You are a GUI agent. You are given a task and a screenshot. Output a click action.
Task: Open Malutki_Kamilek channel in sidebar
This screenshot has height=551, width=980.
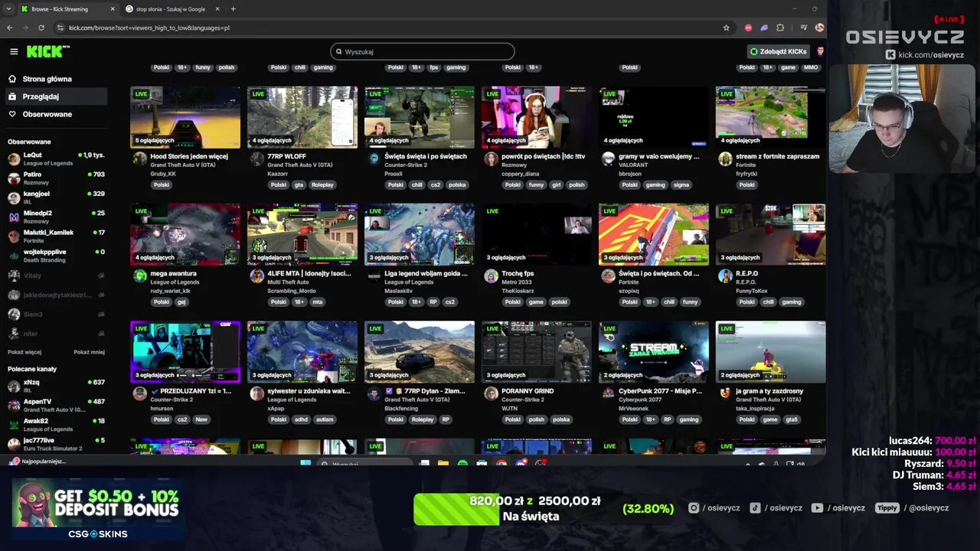pos(56,236)
